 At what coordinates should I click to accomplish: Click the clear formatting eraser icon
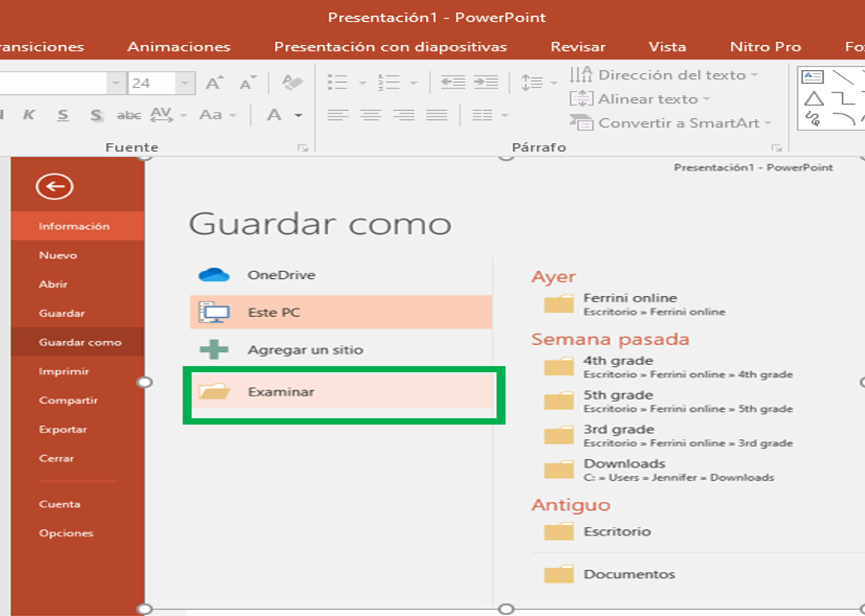click(292, 83)
